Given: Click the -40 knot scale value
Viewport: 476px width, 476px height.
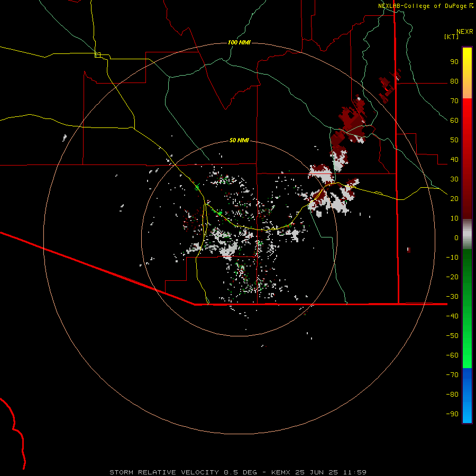Looking at the screenshot, I should [452, 316].
